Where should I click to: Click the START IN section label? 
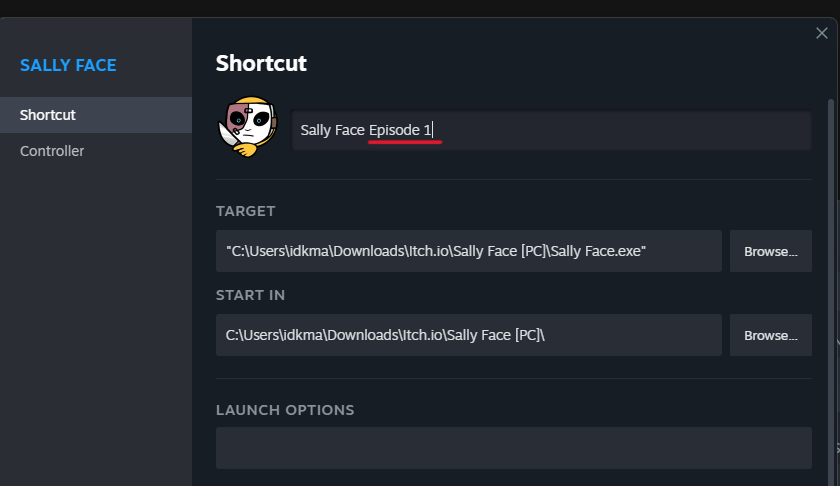(250, 295)
